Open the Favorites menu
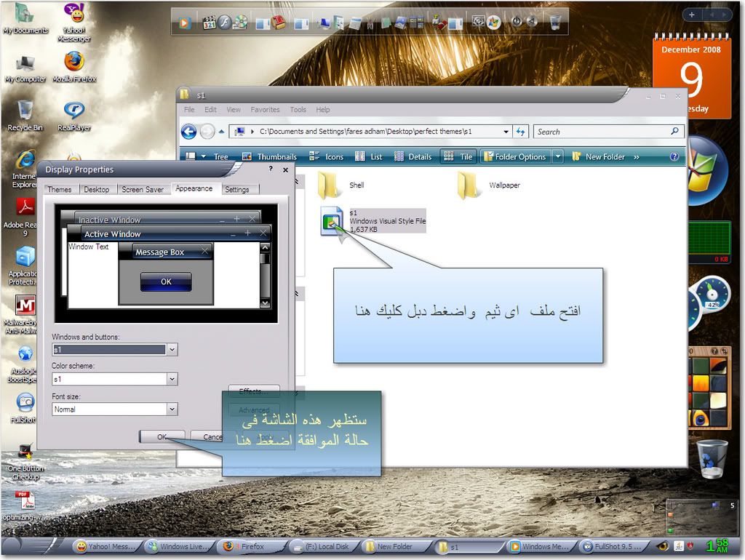Viewport: 745px width, 560px height. tap(265, 110)
